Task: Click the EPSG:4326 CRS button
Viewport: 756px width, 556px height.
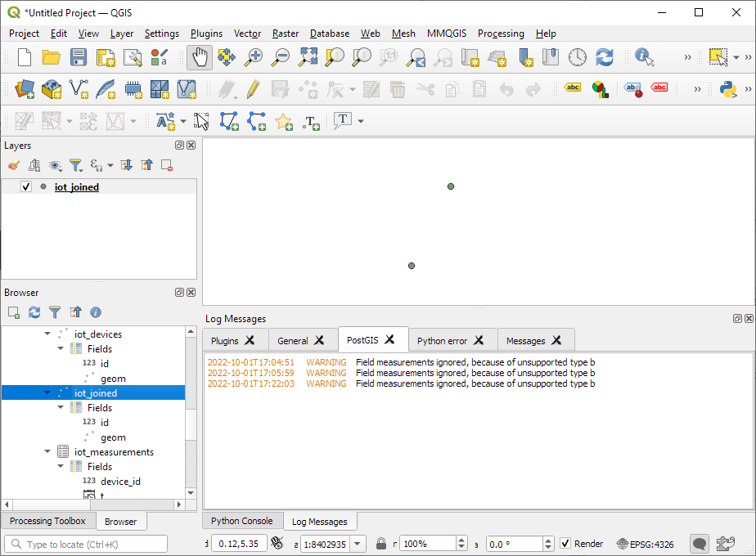Action: [646, 544]
